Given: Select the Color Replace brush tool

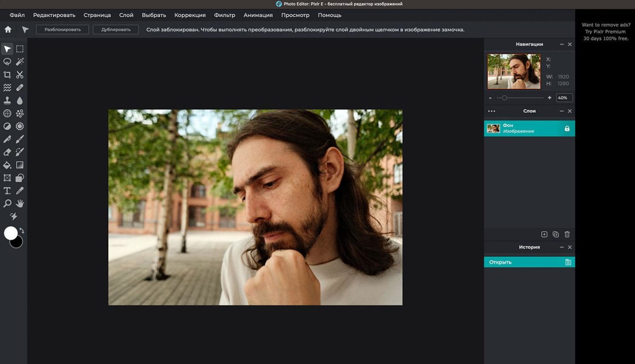Looking at the screenshot, I should click(20, 152).
